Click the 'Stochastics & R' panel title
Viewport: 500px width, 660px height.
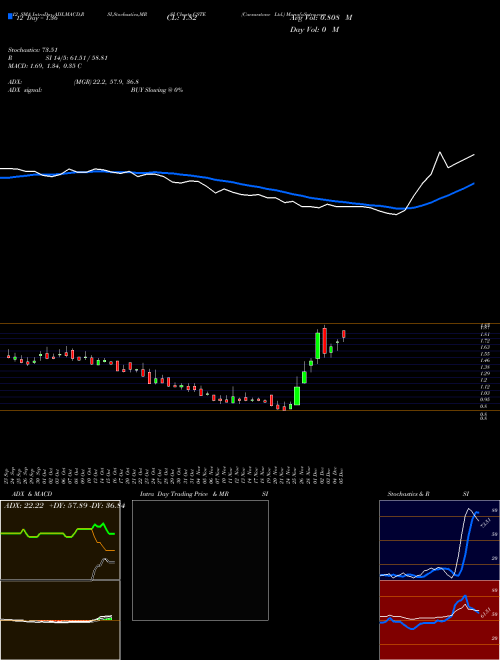point(409,494)
